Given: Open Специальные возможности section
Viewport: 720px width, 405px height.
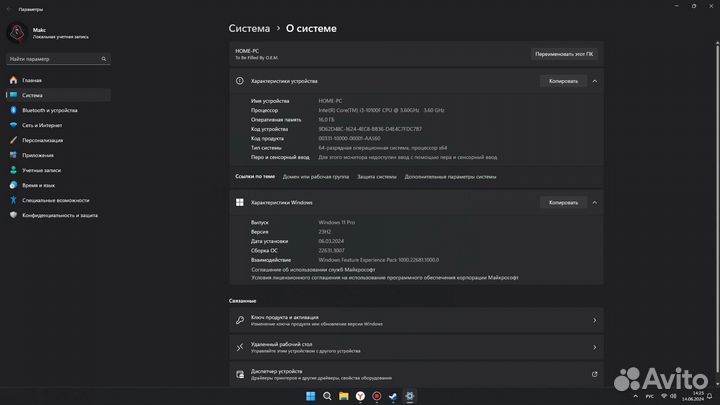Looking at the screenshot, I should 58,200.
